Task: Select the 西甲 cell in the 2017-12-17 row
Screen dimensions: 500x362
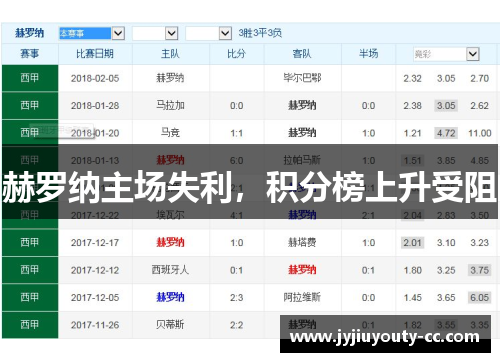Action: 30,243
